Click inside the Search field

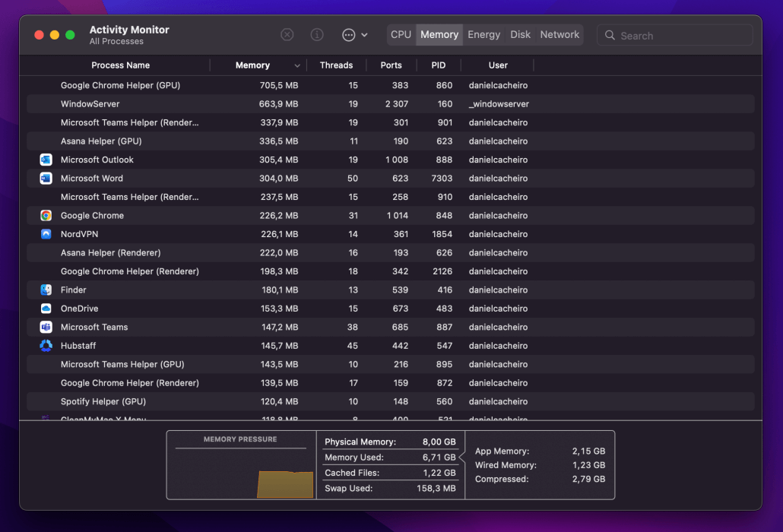(675, 35)
